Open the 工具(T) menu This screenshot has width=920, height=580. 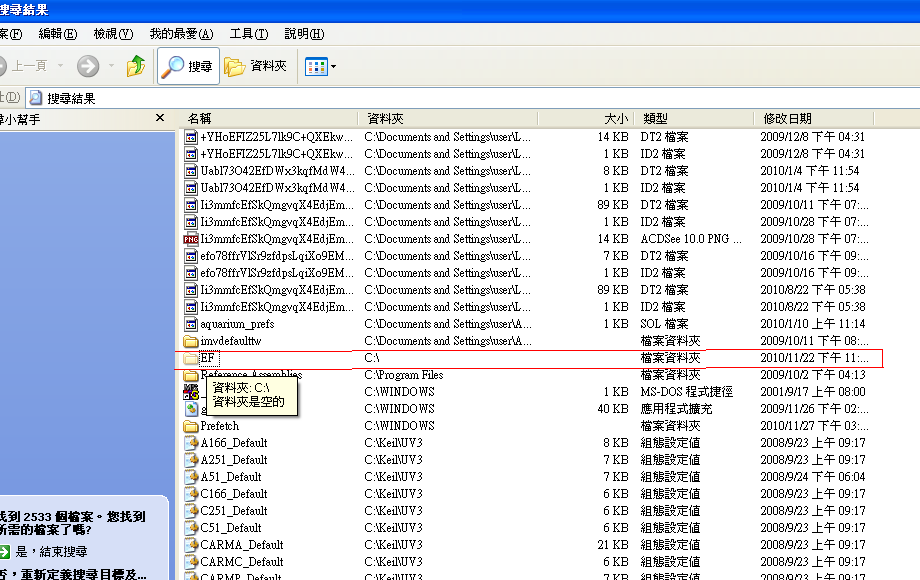click(249, 34)
